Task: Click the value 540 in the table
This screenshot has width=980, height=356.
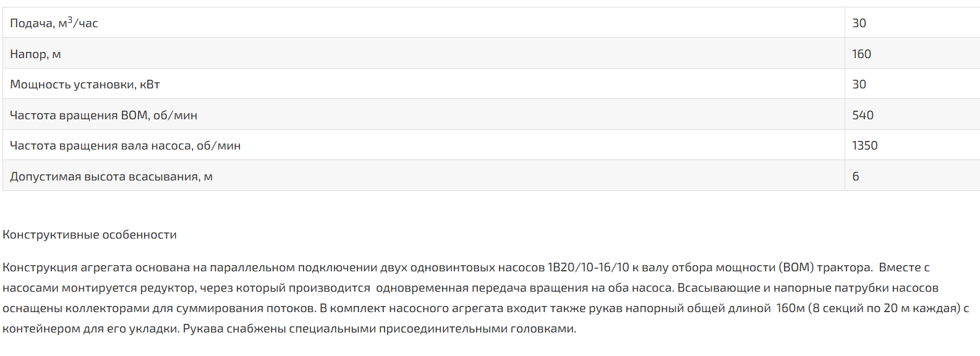Action: [x=863, y=115]
